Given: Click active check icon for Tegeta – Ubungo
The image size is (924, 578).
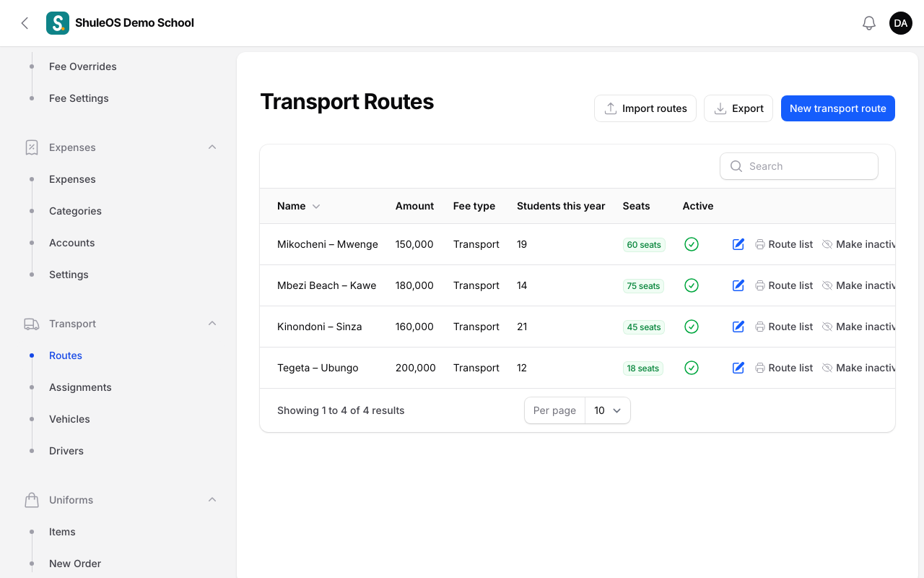Looking at the screenshot, I should [692, 368].
